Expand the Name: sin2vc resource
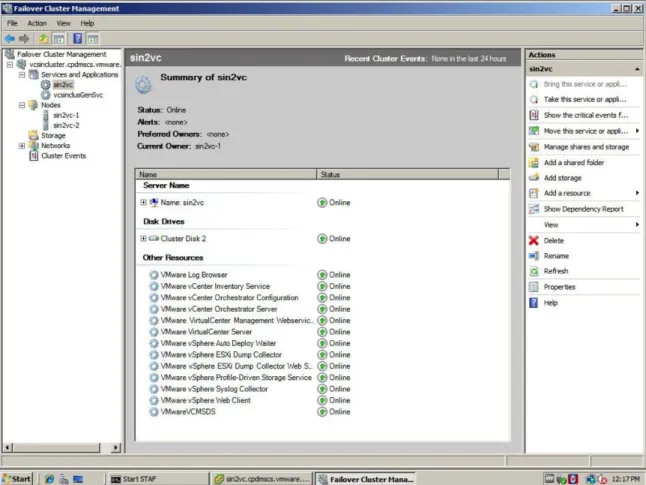The image size is (646, 485). click(x=143, y=202)
